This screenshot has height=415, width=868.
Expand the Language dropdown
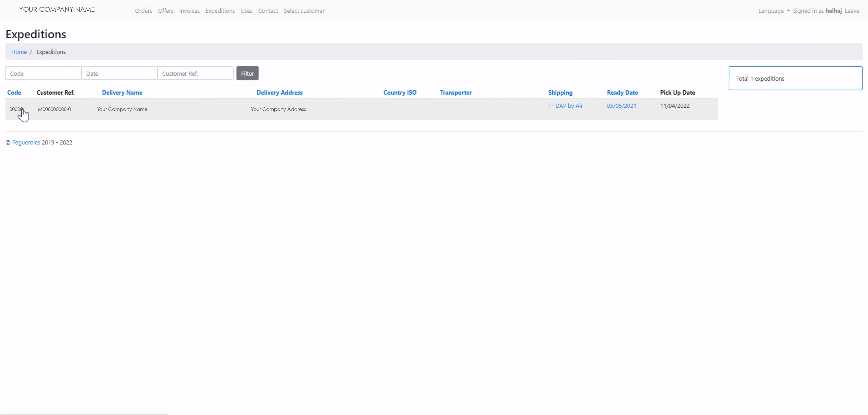pos(774,11)
